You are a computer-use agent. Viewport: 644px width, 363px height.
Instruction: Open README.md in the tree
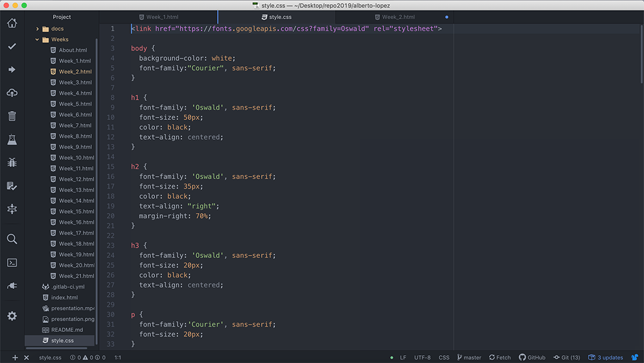pos(63,330)
